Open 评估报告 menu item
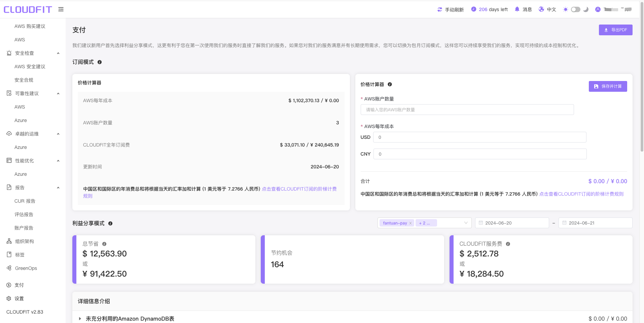The height and width of the screenshot is (323, 644). [x=24, y=214]
